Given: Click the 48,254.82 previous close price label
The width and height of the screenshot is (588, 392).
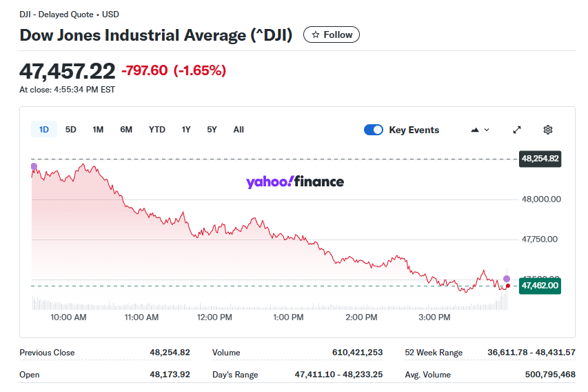Looking at the screenshot, I should [540, 159].
